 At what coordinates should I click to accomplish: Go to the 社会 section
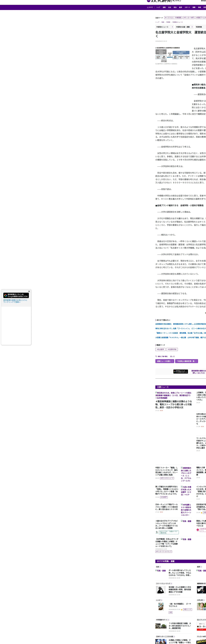pyautogui.click(x=170, y=7)
